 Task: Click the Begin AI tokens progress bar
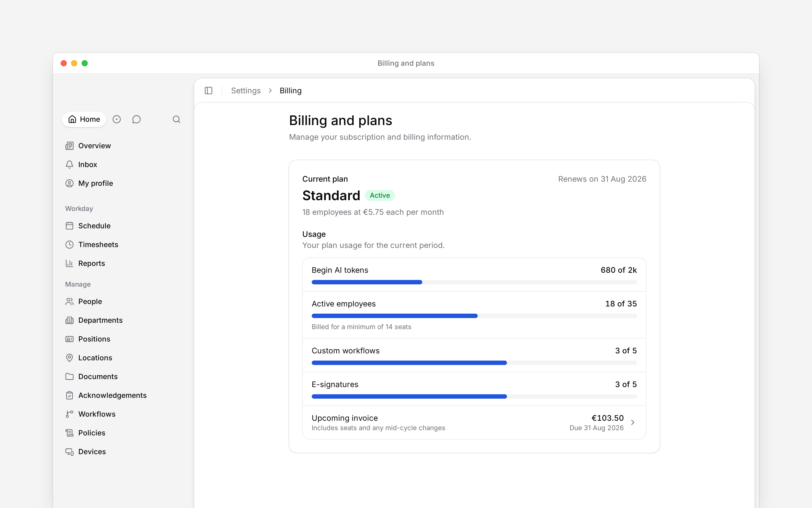(474, 282)
